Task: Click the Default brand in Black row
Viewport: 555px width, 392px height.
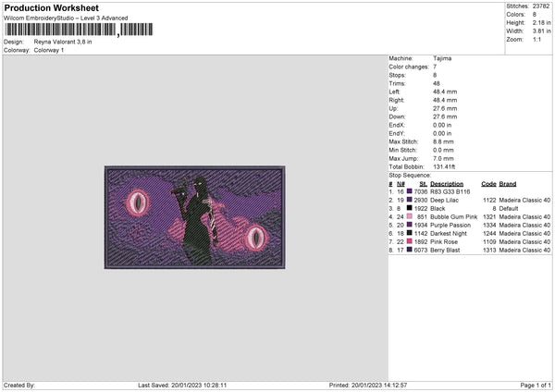Action: 509,208
